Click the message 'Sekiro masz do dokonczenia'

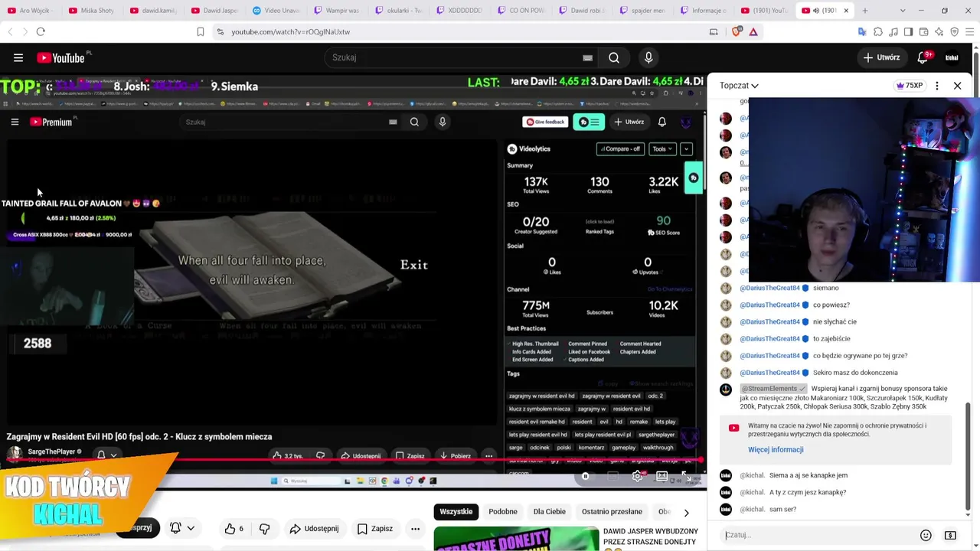(855, 373)
